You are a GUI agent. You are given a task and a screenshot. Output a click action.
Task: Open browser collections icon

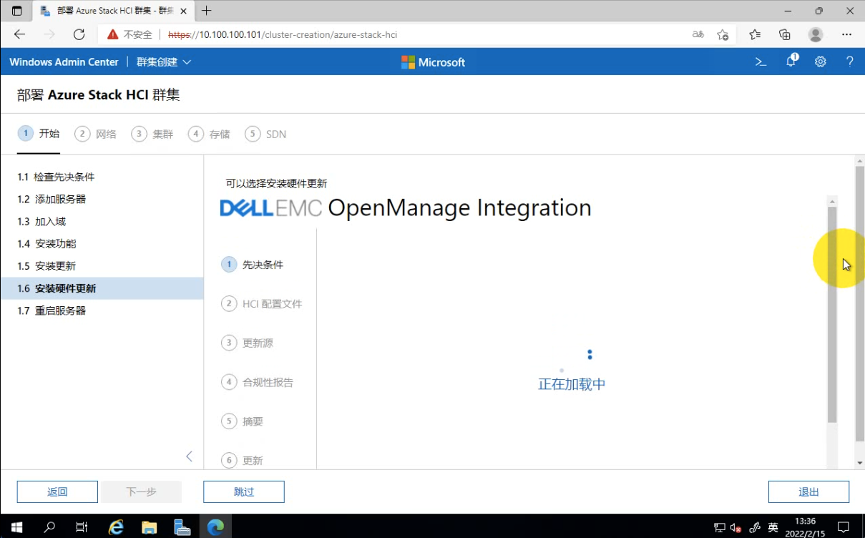(x=785, y=34)
